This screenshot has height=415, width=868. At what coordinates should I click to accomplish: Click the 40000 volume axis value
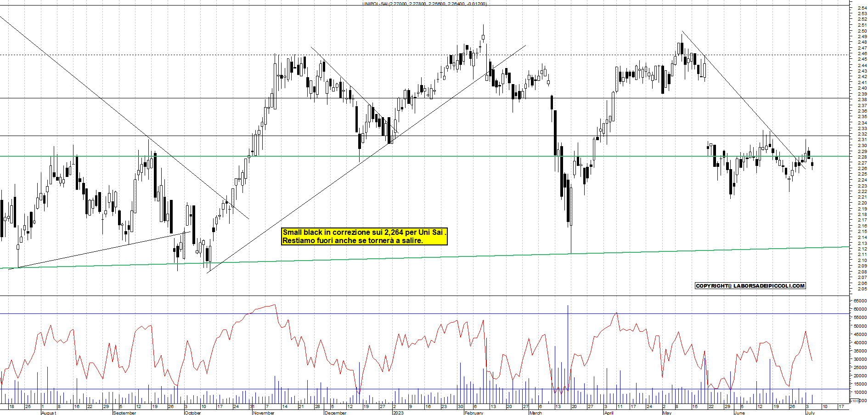click(860, 342)
